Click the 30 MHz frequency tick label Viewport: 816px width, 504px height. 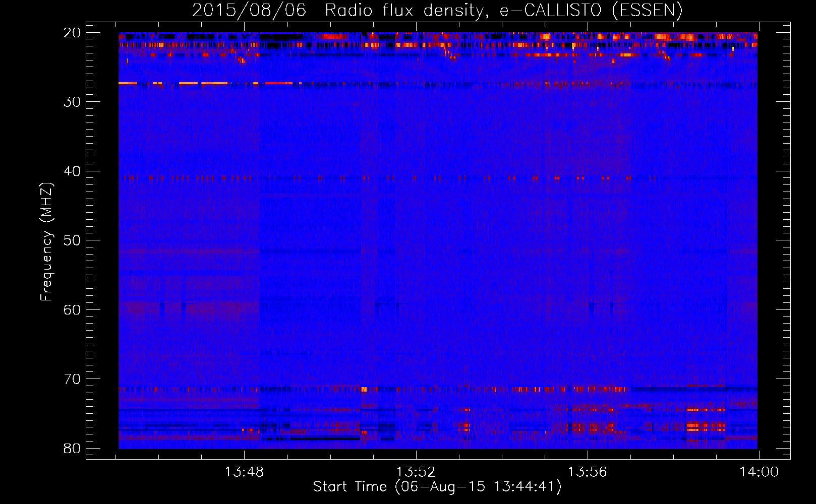(72, 102)
